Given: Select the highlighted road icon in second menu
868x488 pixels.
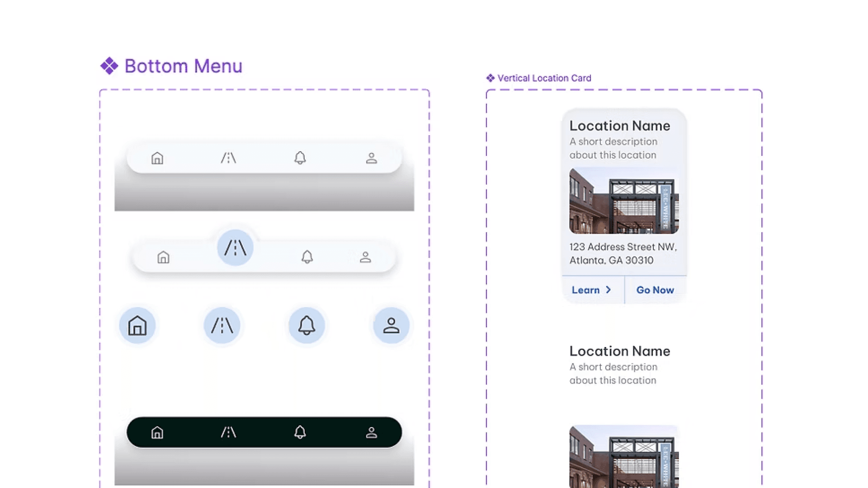Looking at the screenshot, I should (235, 248).
